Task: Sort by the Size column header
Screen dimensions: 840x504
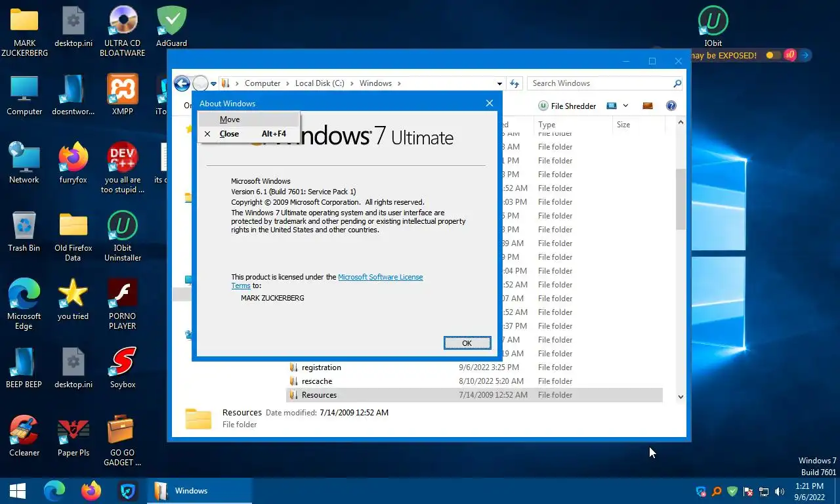Action: (x=639, y=125)
